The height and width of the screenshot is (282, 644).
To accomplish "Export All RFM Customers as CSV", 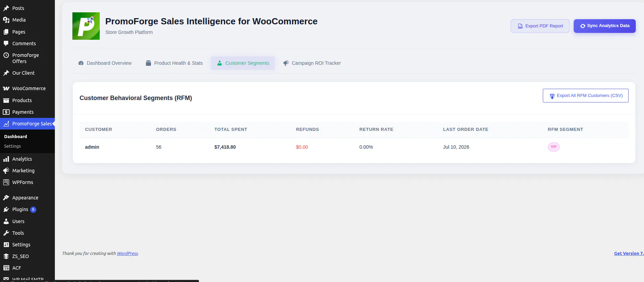I will (586, 96).
